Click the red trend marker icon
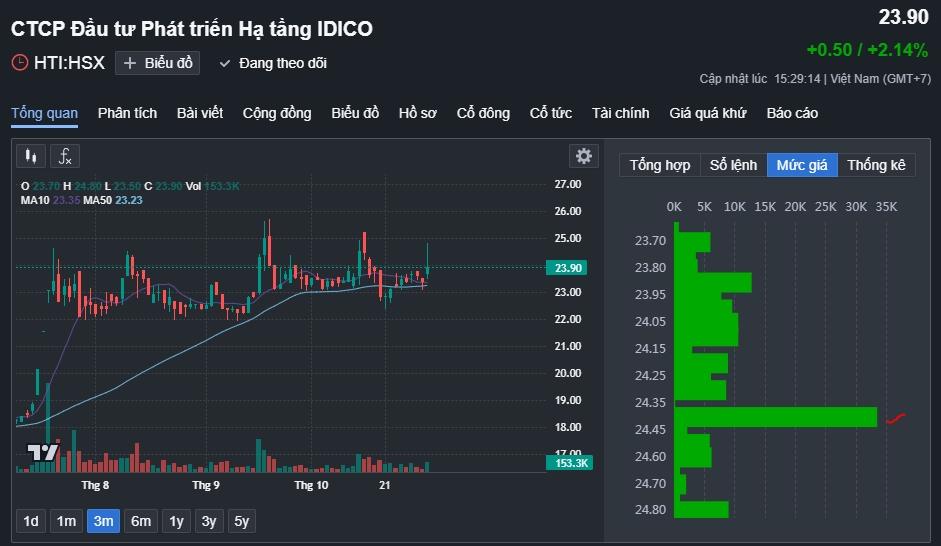Viewport: 941px width, 546px height. coord(895,418)
